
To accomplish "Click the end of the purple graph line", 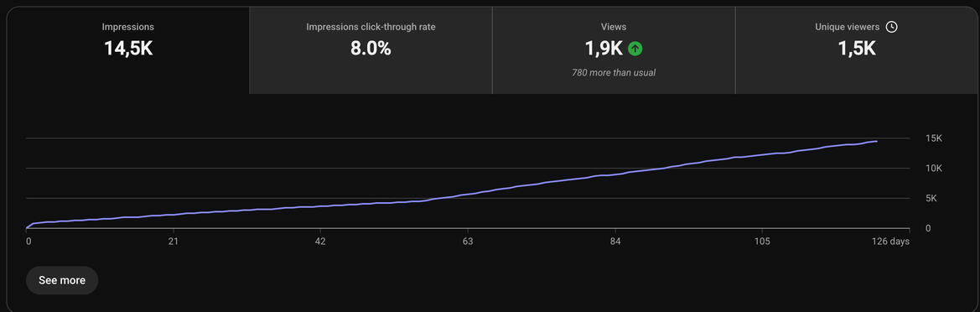I will 876,141.
